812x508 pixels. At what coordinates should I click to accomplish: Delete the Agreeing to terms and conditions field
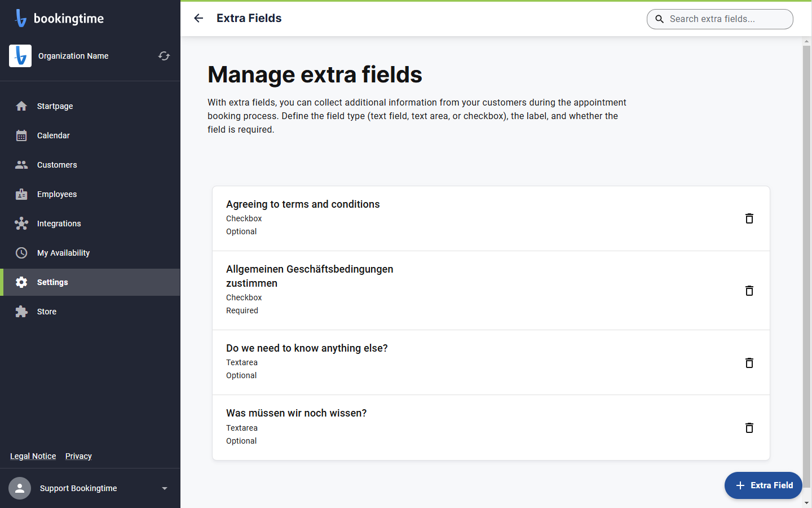749,218
